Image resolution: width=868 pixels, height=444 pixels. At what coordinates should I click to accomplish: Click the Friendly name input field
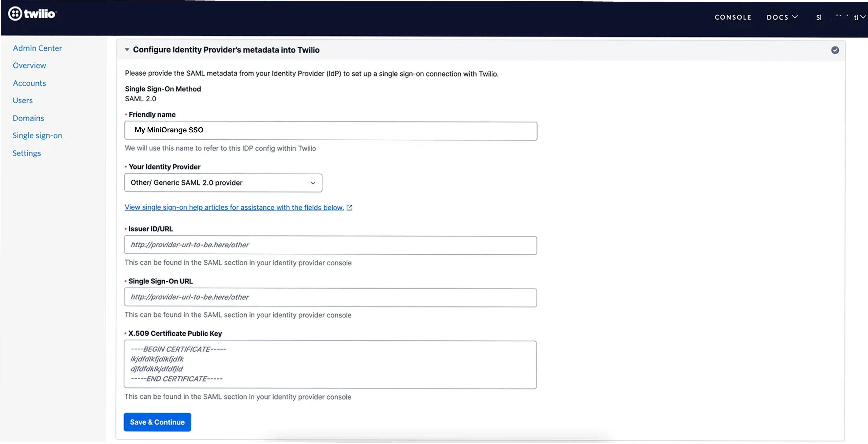pos(331,131)
